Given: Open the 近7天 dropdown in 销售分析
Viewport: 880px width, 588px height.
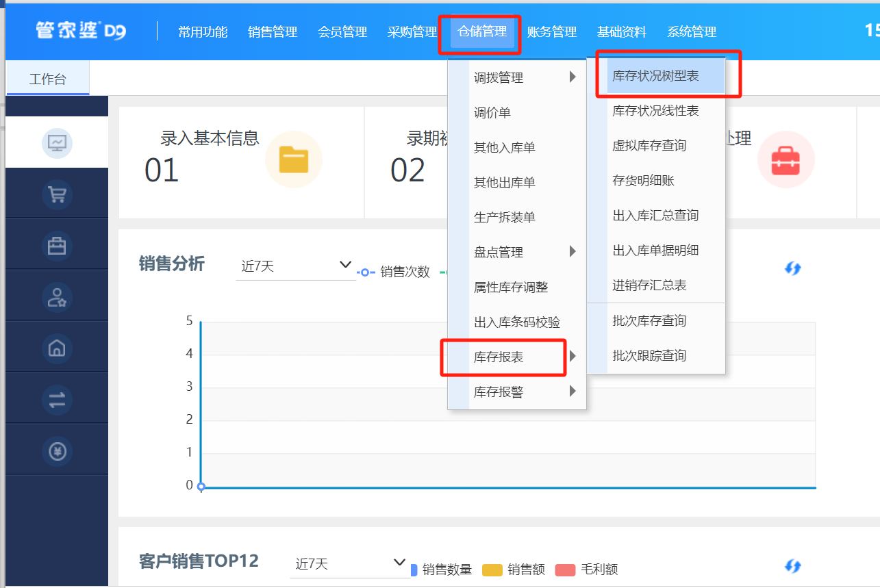Looking at the screenshot, I should (x=295, y=266).
